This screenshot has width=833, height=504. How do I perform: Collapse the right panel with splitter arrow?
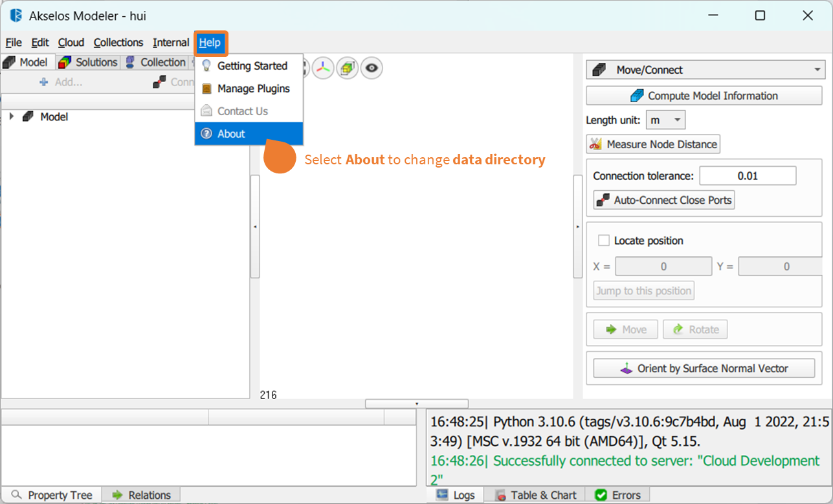coord(577,226)
